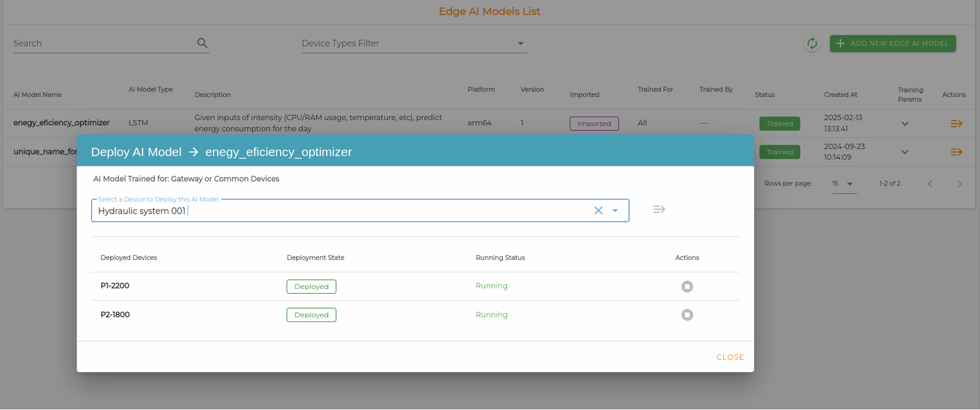Open deploy action for enegy_eficiency_optimizer row

coord(956,123)
